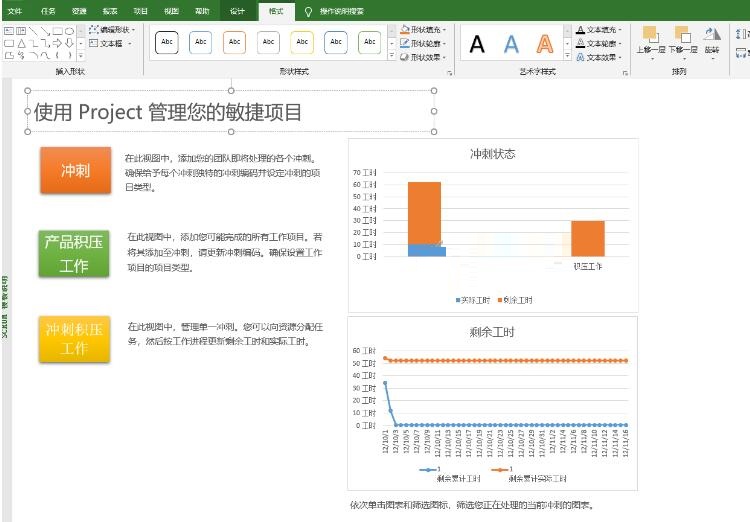The height and width of the screenshot is (522, 750).
Task: Open 文本轮廓 text outline dropdown
Action: 598,44
